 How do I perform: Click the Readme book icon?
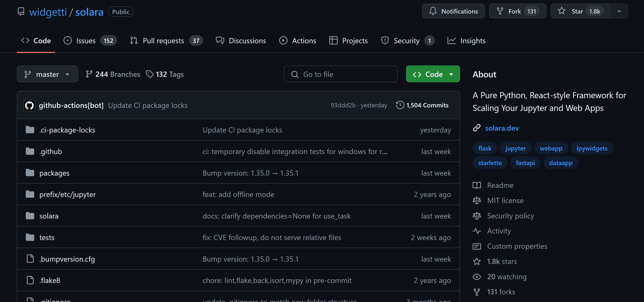point(477,185)
